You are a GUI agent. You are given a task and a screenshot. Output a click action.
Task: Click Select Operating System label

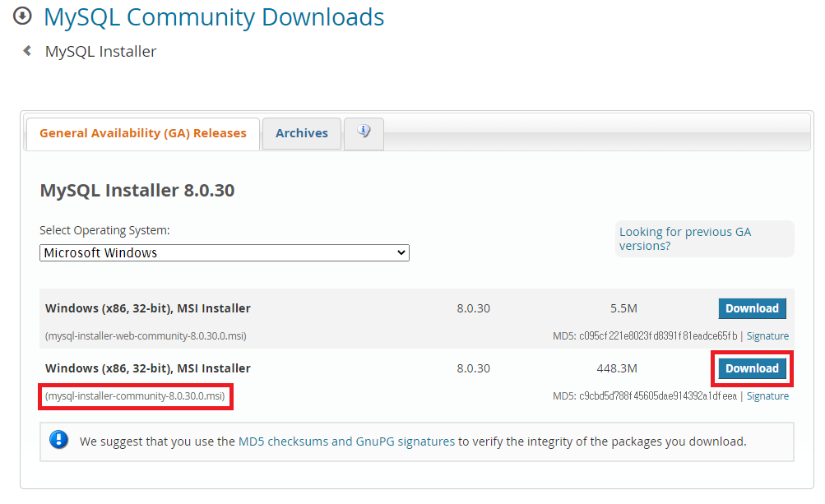click(x=104, y=230)
